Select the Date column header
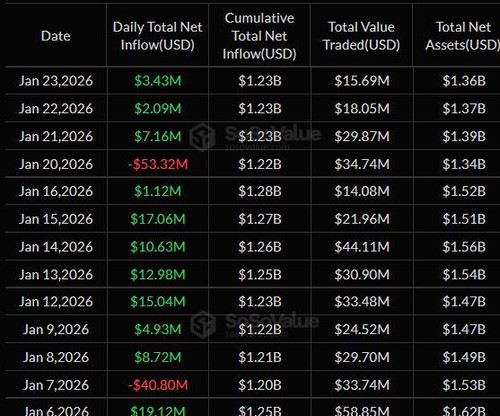 [x=56, y=36]
